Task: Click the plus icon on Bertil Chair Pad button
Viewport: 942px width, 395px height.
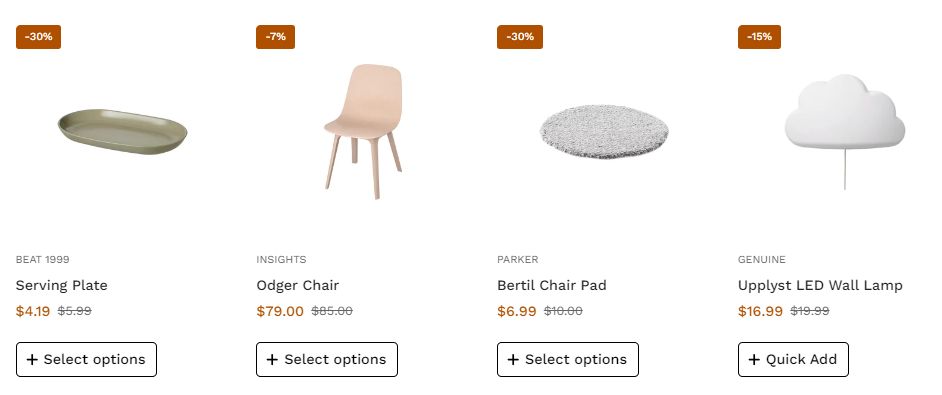Action: (x=513, y=360)
